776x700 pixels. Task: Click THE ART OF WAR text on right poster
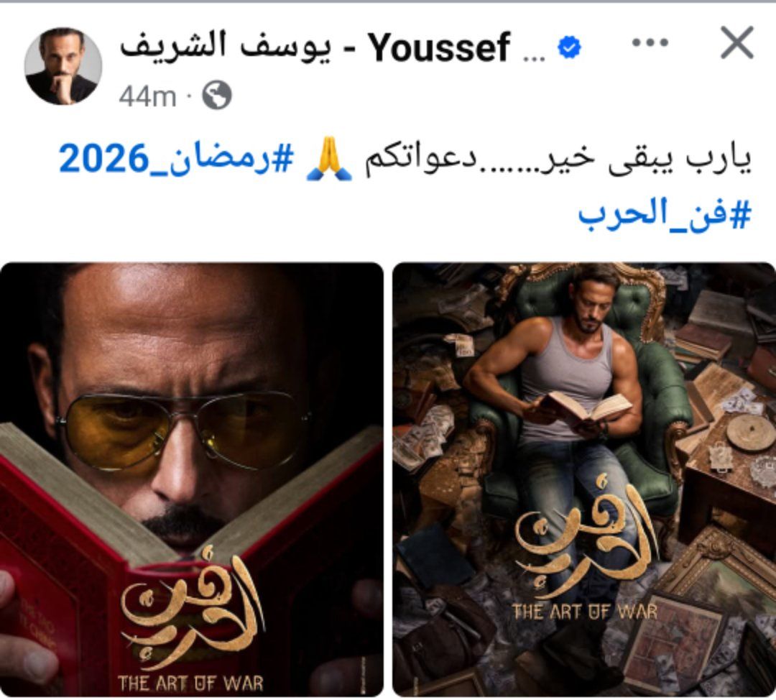coord(585,612)
